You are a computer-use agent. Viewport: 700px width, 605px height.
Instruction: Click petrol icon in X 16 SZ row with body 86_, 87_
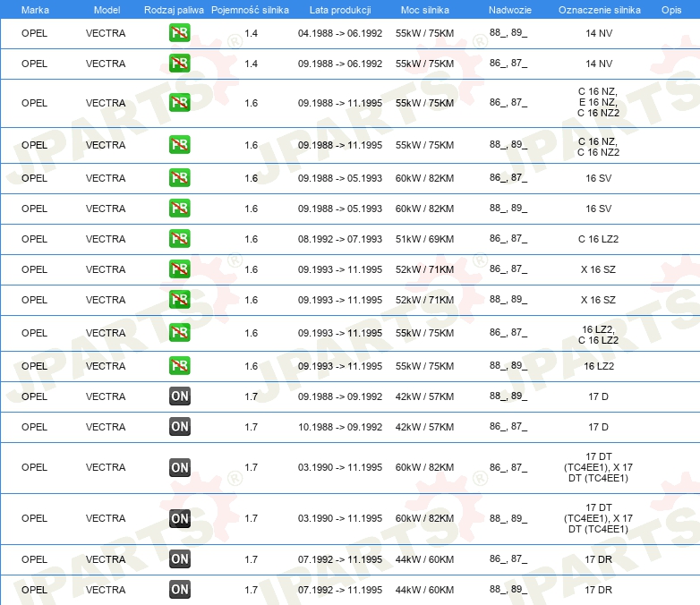(179, 268)
